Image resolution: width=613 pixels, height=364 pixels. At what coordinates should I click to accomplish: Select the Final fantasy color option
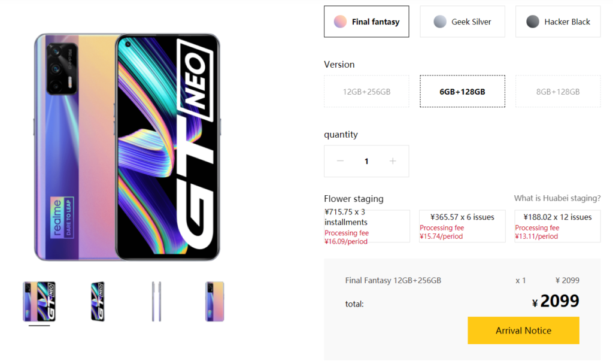[x=366, y=21]
